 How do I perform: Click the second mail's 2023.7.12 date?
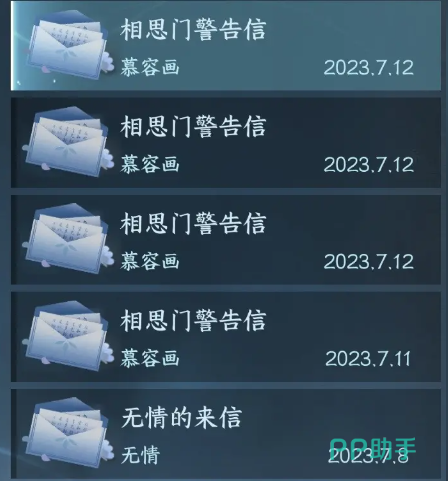(369, 165)
